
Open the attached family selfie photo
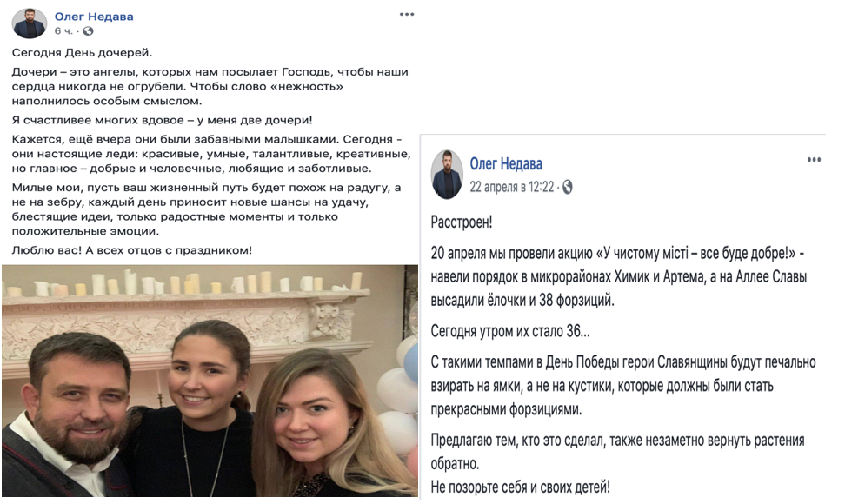pos(210,381)
